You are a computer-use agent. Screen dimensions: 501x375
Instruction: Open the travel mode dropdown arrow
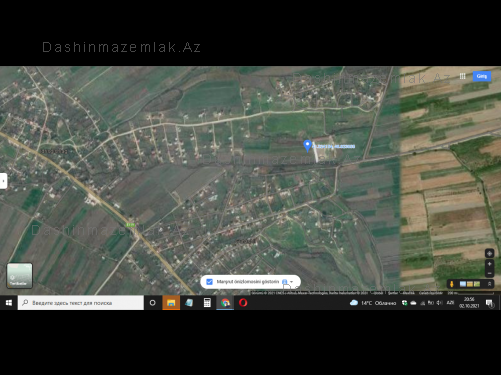click(292, 282)
